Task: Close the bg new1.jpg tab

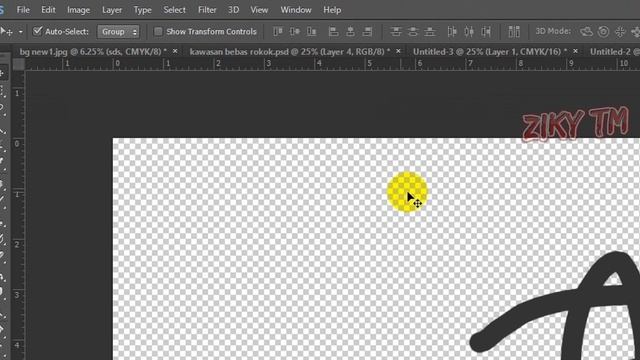Action: [x=175, y=51]
